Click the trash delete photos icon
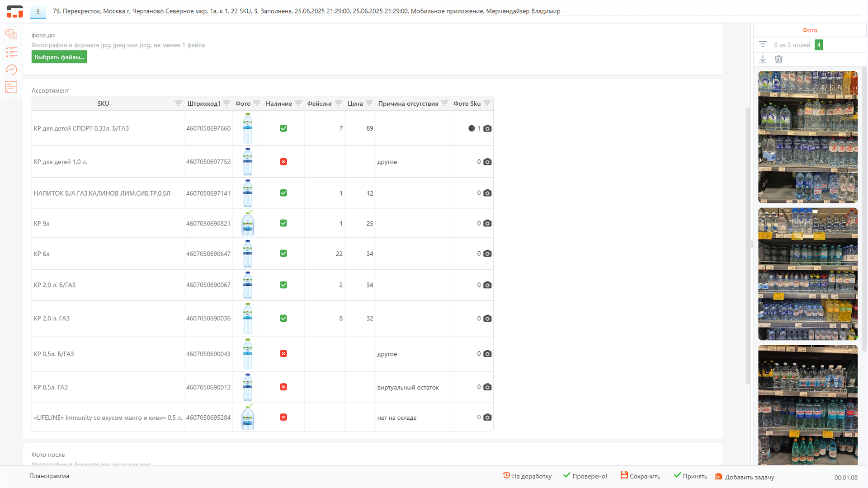Viewport: 868px width, 488px height. [x=778, y=59]
